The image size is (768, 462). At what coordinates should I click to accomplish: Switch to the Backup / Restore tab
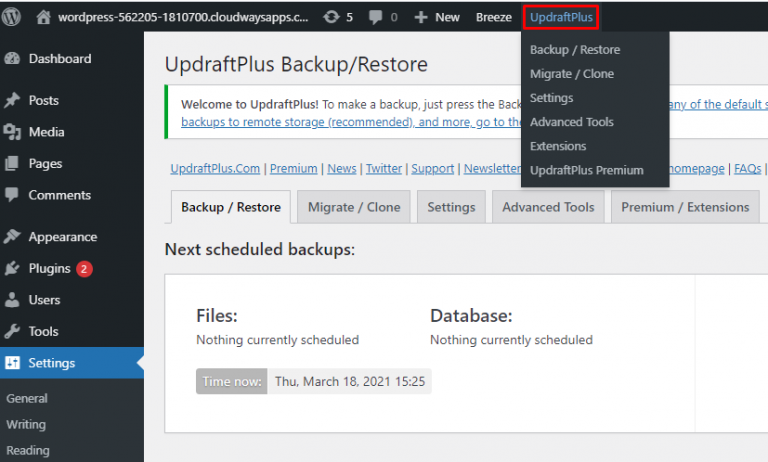point(231,207)
